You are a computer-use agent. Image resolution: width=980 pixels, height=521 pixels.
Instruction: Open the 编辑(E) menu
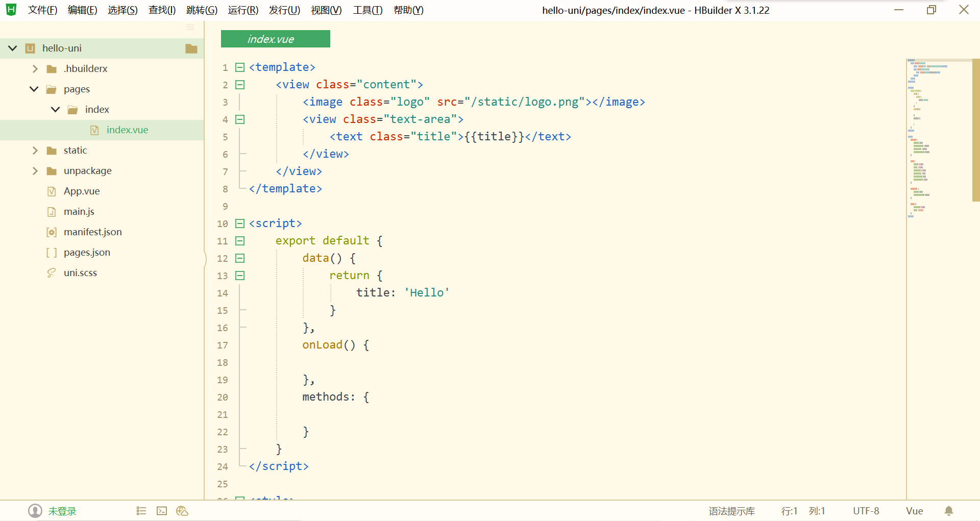click(x=82, y=10)
